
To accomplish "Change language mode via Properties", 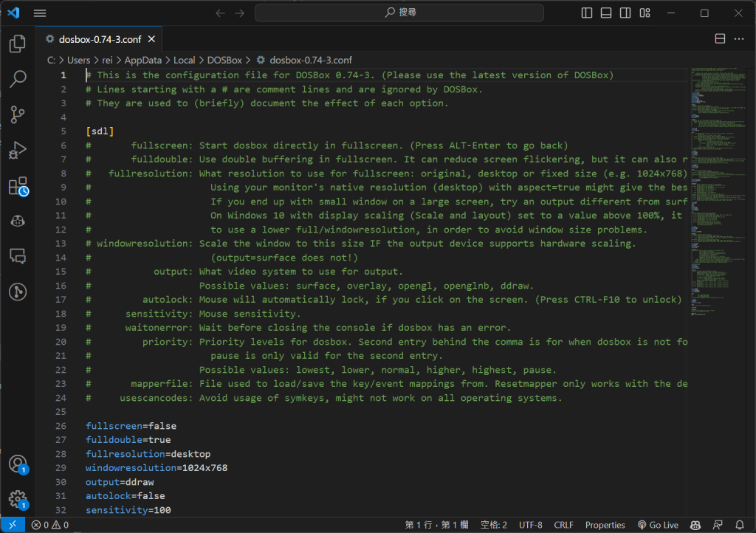I will (605, 525).
